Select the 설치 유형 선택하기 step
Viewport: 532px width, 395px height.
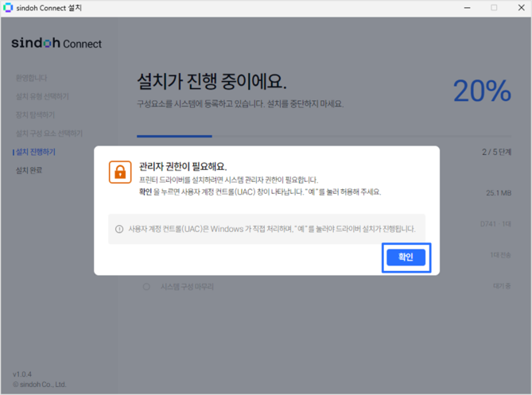click(x=42, y=97)
